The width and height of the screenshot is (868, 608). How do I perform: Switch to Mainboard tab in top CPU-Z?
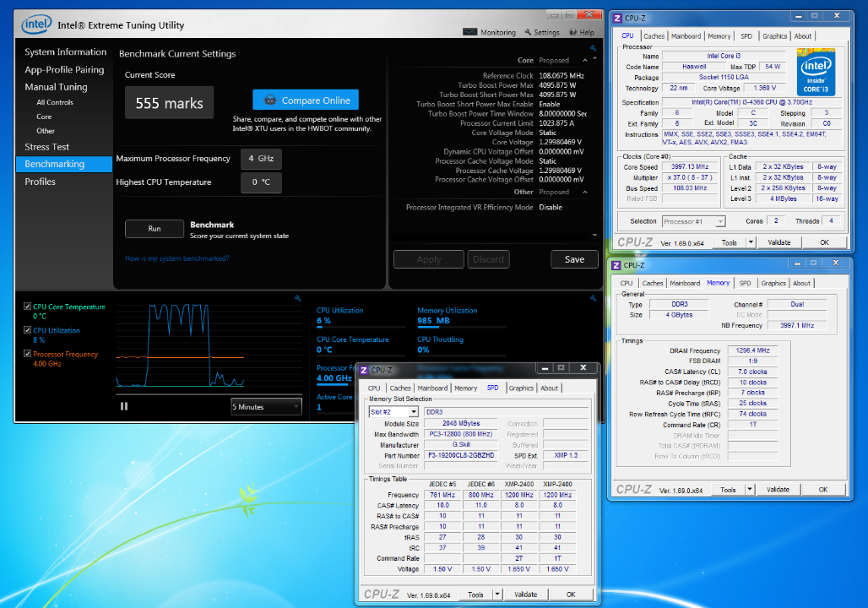pyautogui.click(x=686, y=36)
